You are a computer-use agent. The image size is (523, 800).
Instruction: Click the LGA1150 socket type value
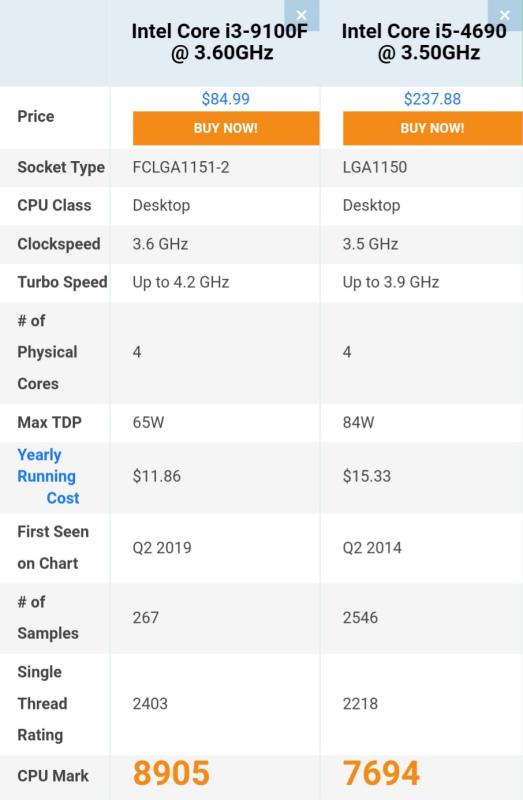(x=375, y=167)
